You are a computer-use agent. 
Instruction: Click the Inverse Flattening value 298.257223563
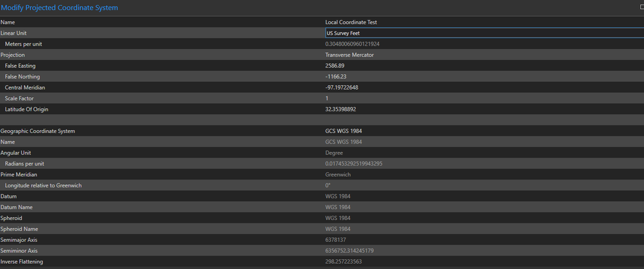(344, 261)
